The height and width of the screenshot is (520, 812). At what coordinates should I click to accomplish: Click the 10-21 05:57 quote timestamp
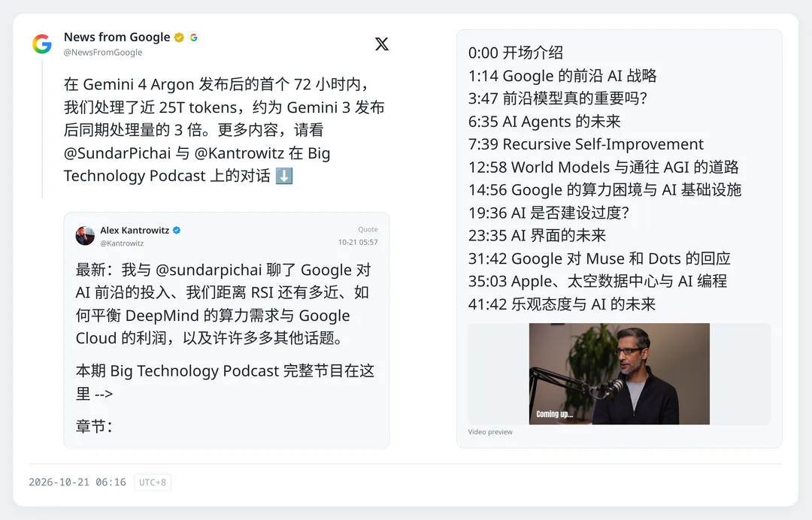coord(358,242)
